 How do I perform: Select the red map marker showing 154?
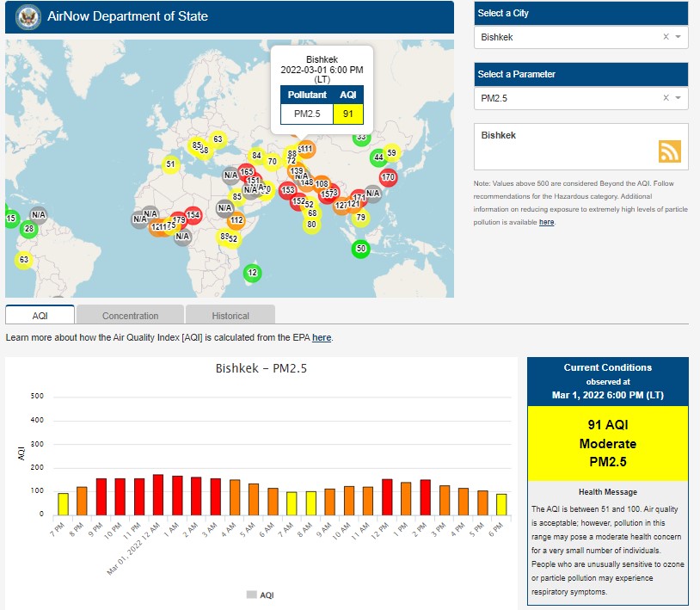point(193,215)
